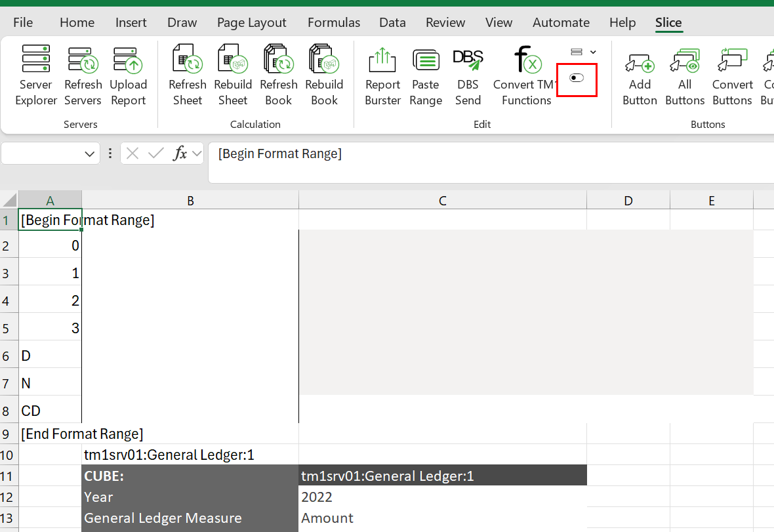Image resolution: width=774 pixels, height=532 pixels.
Task: Rebuild the current sheet
Action: (232, 75)
